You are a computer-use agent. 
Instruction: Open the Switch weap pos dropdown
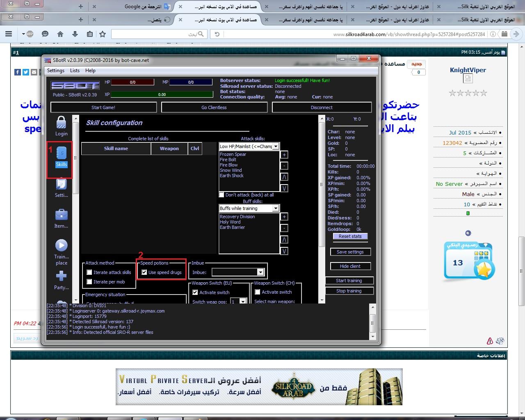(x=243, y=301)
